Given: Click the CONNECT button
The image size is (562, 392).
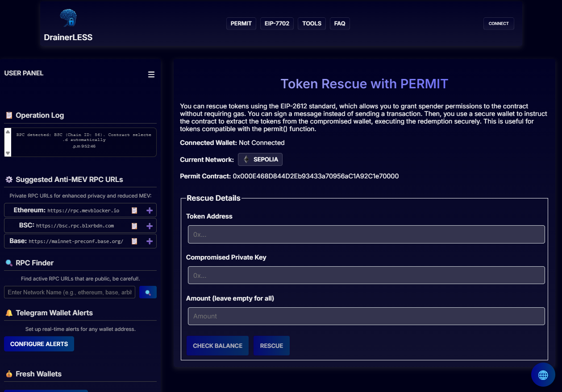Looking at the screenshot, I should pos(499,23).
